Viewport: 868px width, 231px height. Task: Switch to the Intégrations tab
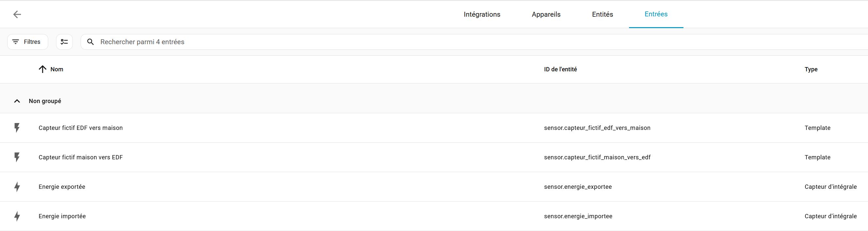[482, 14]
